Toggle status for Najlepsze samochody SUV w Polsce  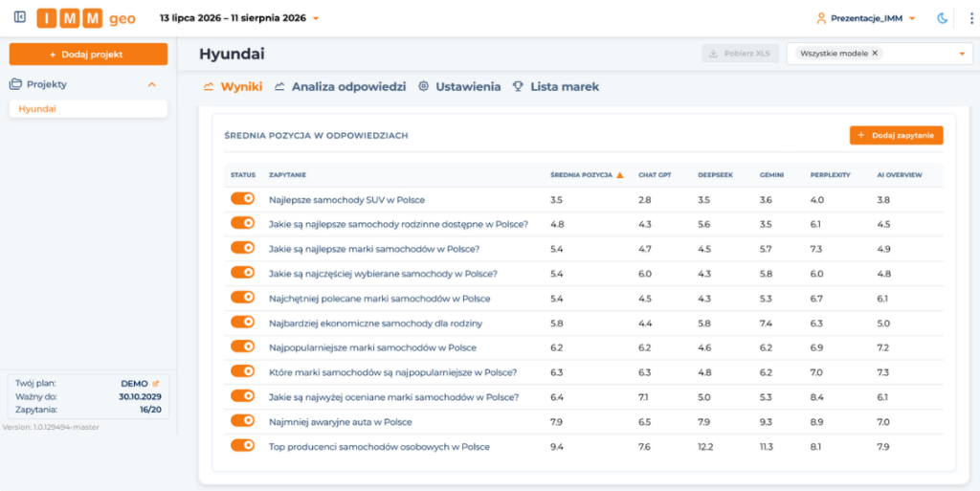pyautogui.click(x=242, y=199)
